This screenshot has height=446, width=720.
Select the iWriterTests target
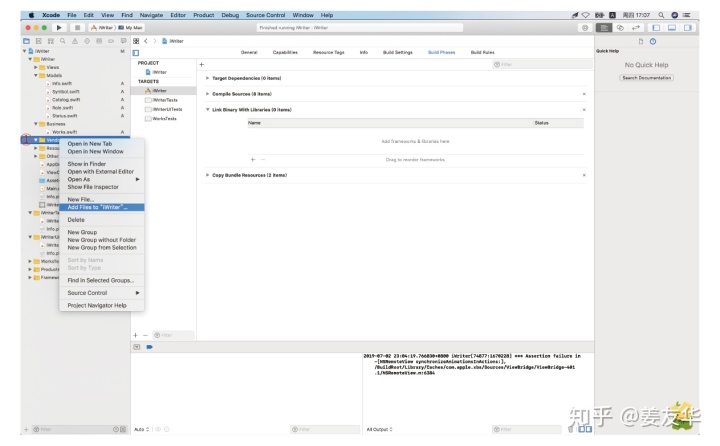pyautogui.click(x=163, y=100)
